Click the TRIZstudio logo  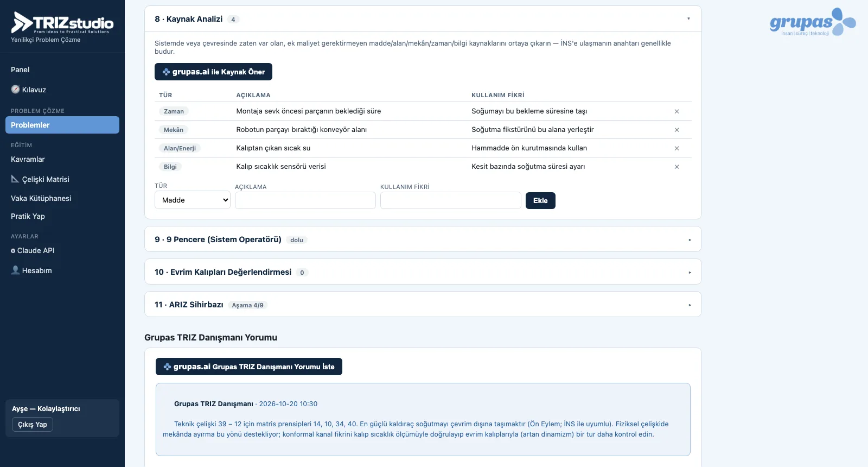(62, 23)
